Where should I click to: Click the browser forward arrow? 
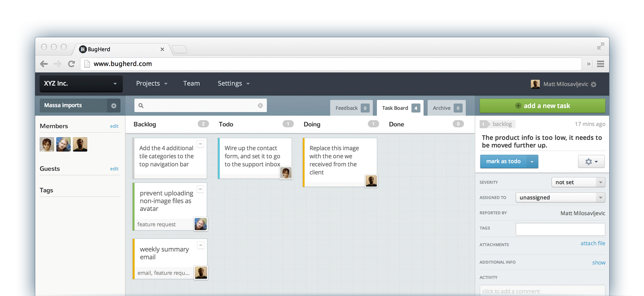tap(57, 64)
